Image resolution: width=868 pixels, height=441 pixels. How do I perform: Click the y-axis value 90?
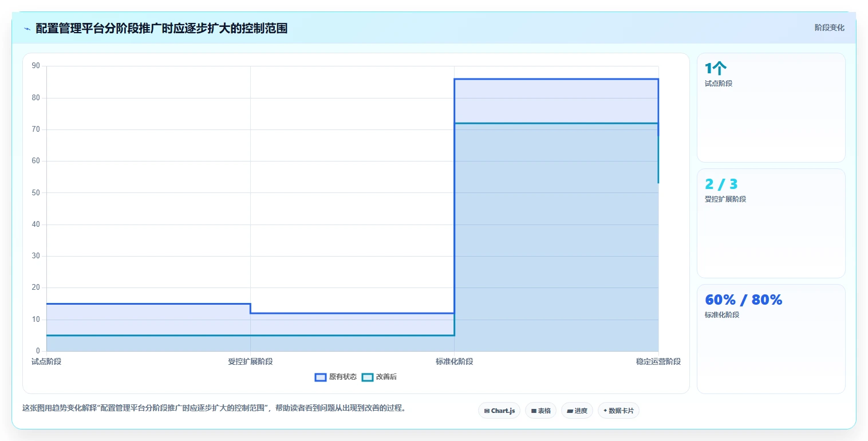tap(36, 66)
